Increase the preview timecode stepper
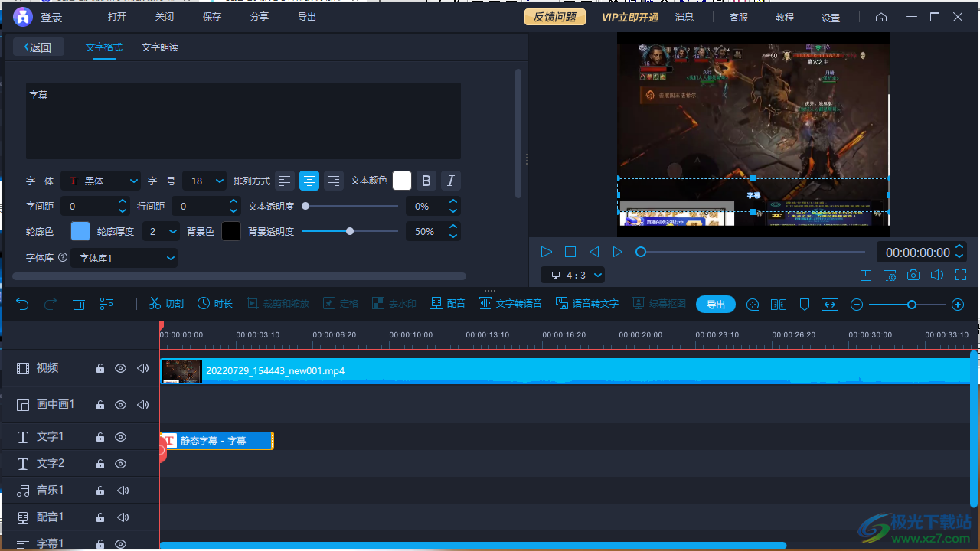The width and height of the screenshot is (980, 551). coord(960,248)
